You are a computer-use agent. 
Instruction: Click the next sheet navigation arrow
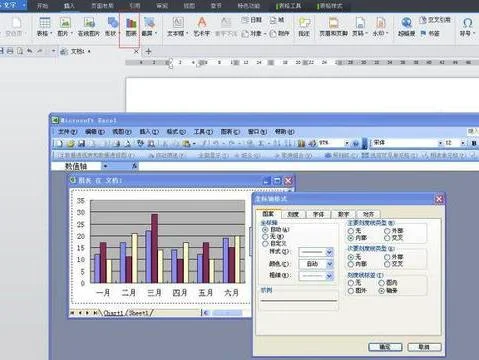click(x=87, y=313)
